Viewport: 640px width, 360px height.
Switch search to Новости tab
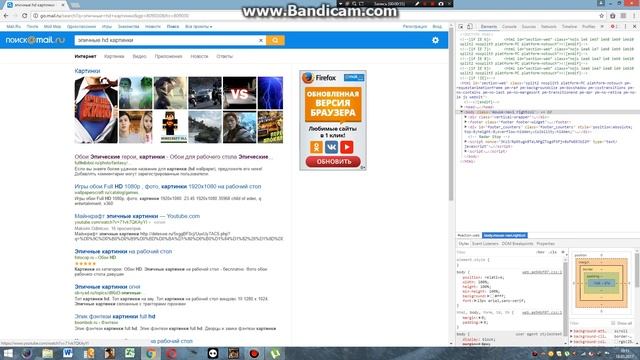coord(199,56)
